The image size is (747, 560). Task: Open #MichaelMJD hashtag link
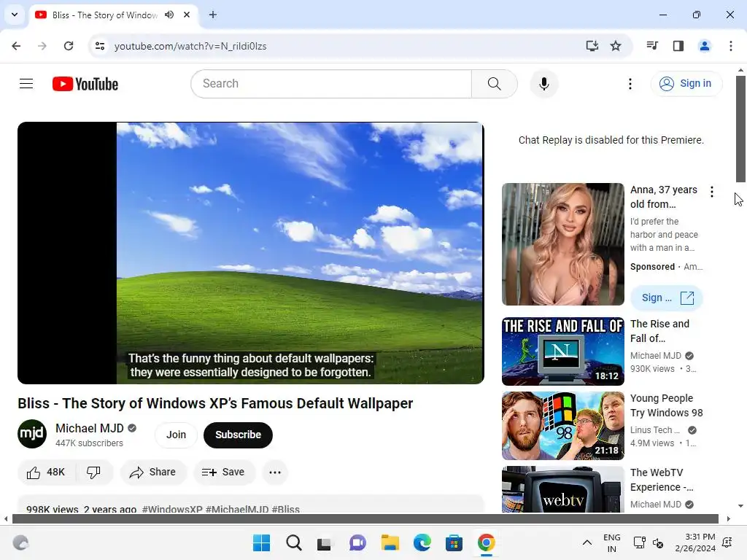point(237,509)
